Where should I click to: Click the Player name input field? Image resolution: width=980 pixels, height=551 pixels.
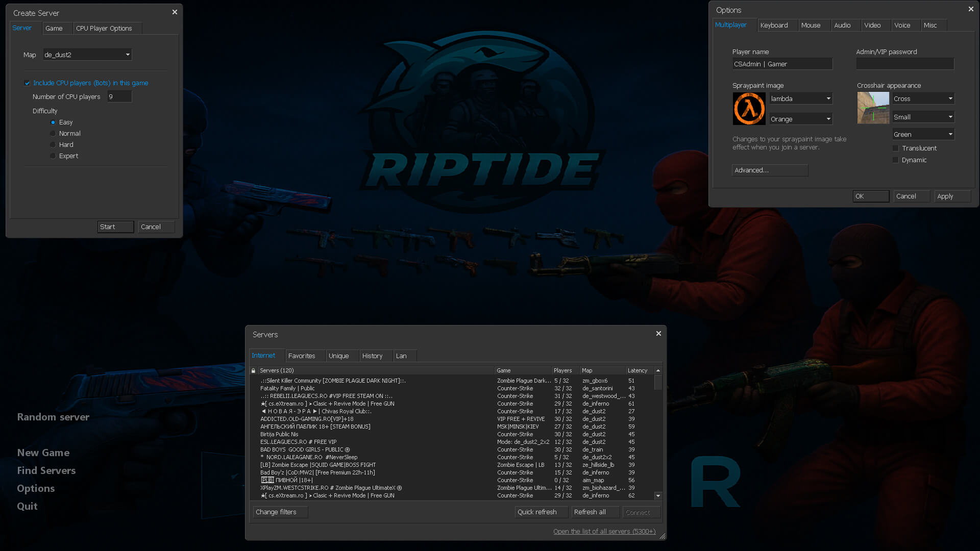click(782, 64)
